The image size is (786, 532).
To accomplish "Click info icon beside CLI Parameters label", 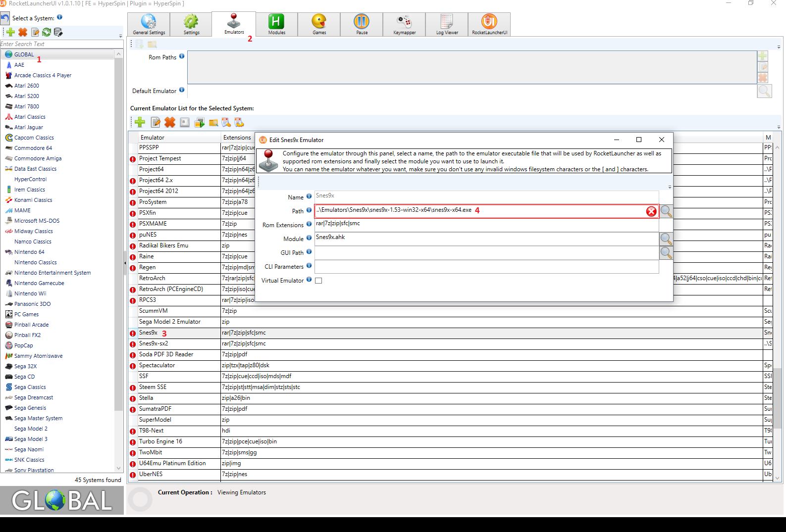I will pyautogui.click(x=309, y=265).
